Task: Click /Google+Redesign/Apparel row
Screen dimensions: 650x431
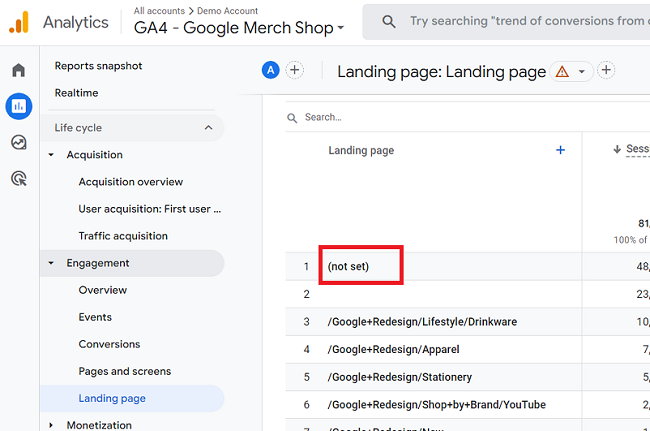Action: point(468,349)
